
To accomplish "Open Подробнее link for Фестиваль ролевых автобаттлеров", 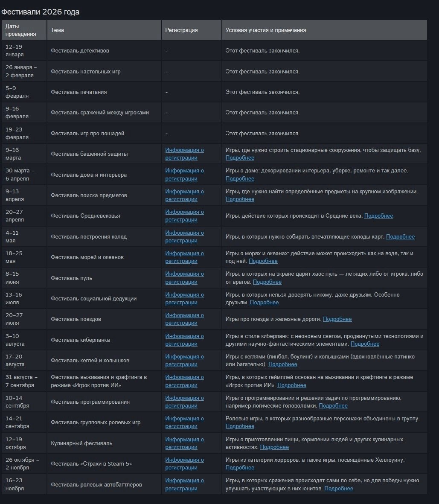I will 338,488.
